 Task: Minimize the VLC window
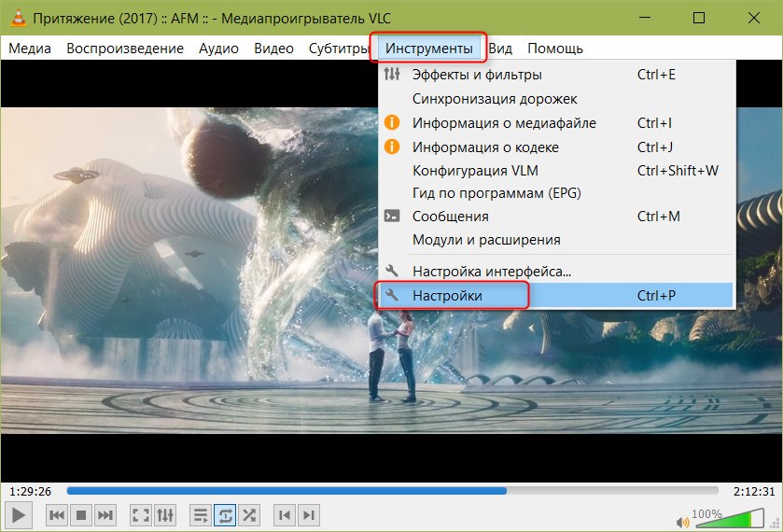(645, 18)
